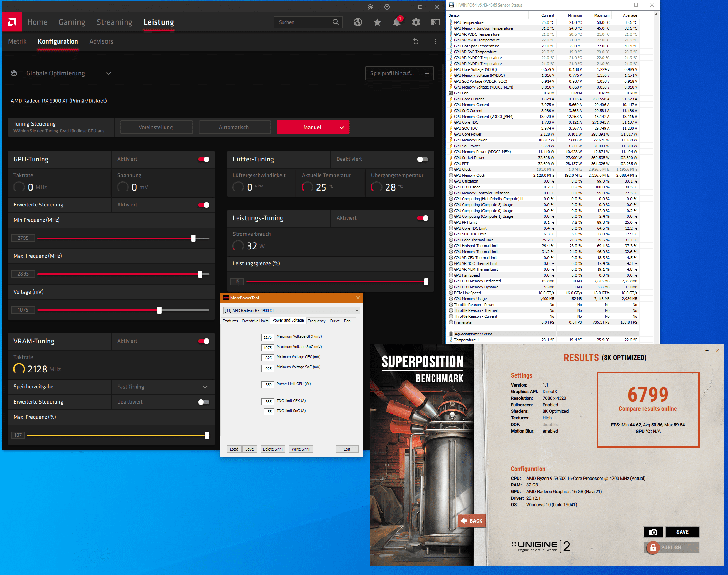Click the Suchen search field
728x575 pixels.
pos(308,22)
